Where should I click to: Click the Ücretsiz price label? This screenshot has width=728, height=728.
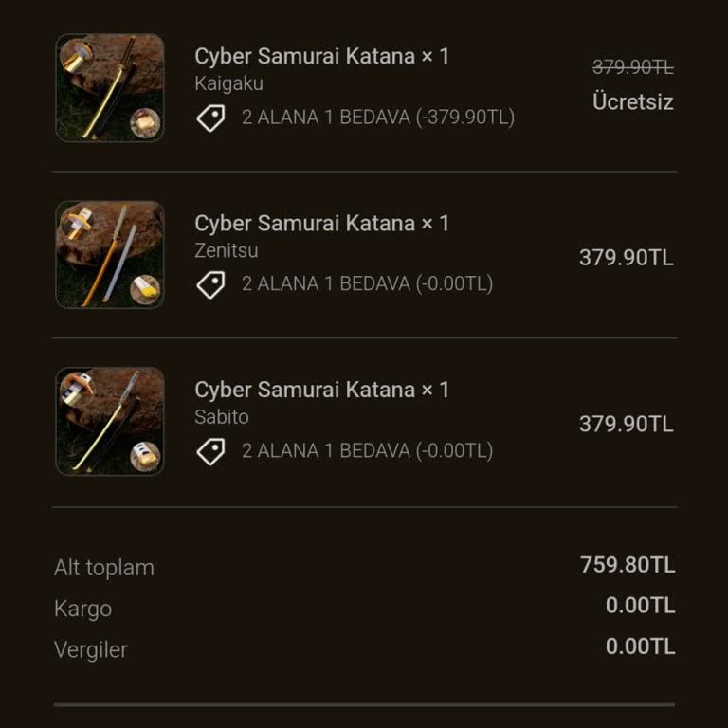pyautogui.click(x=632, y=102)
